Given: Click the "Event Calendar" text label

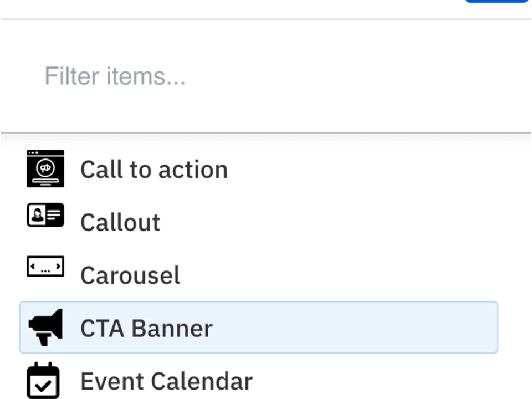Looking at the screenshot, I should tap(166, 381).
